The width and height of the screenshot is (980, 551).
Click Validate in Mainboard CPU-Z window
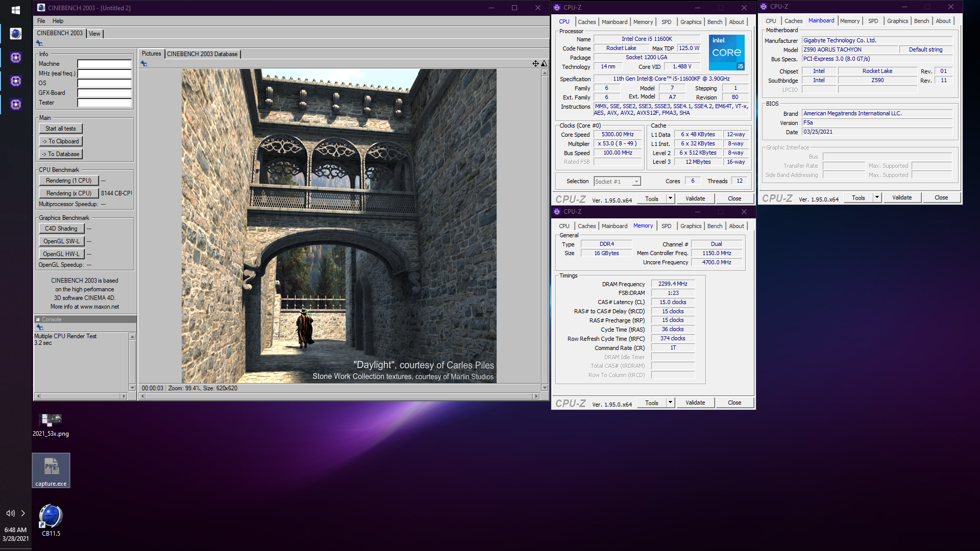(x=902, y=197)
